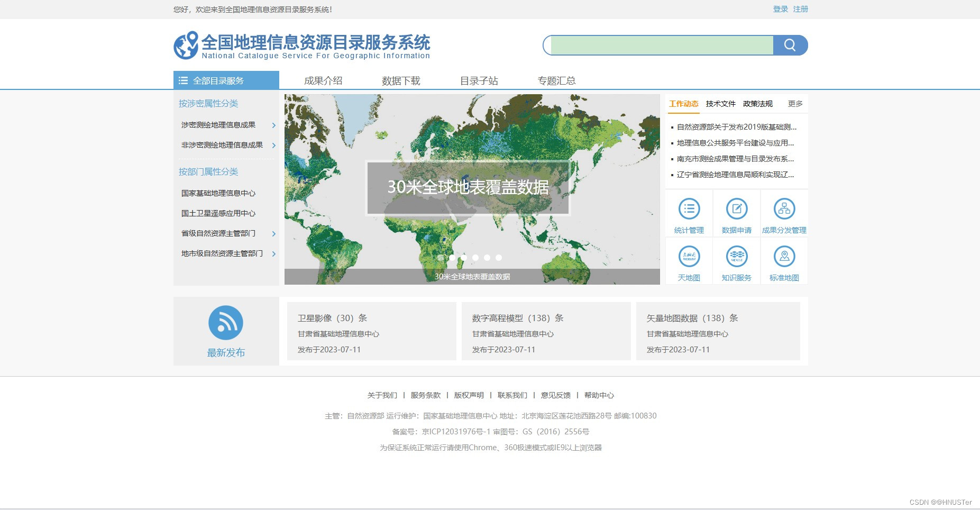Open news item 自然资源部关于发布2019版基础测...
Image resolution: width=980 pixels, height=510 pixels.
pyautogui.click(x=737, y=127)
